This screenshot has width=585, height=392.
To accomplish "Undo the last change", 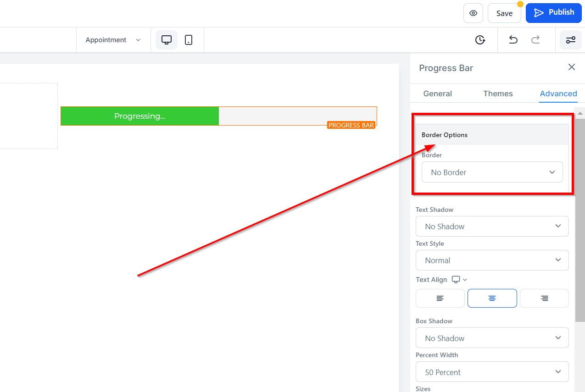I will tap(513, 40).
